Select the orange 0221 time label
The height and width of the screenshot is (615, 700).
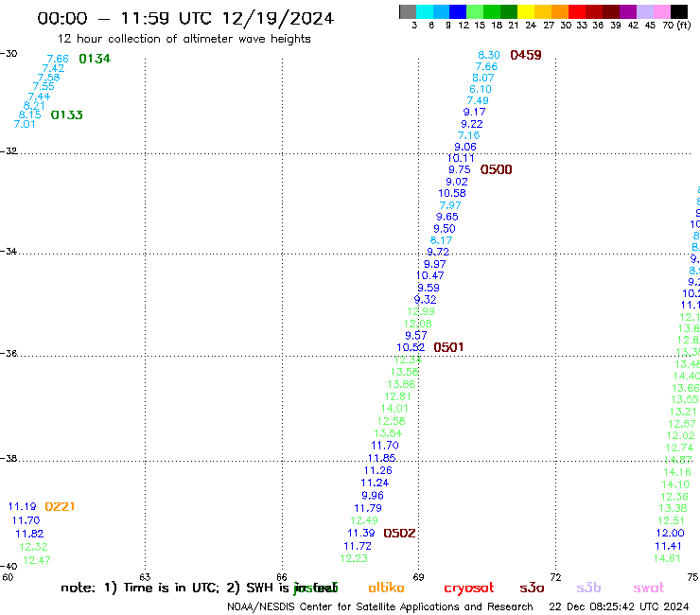pos(60,506)
